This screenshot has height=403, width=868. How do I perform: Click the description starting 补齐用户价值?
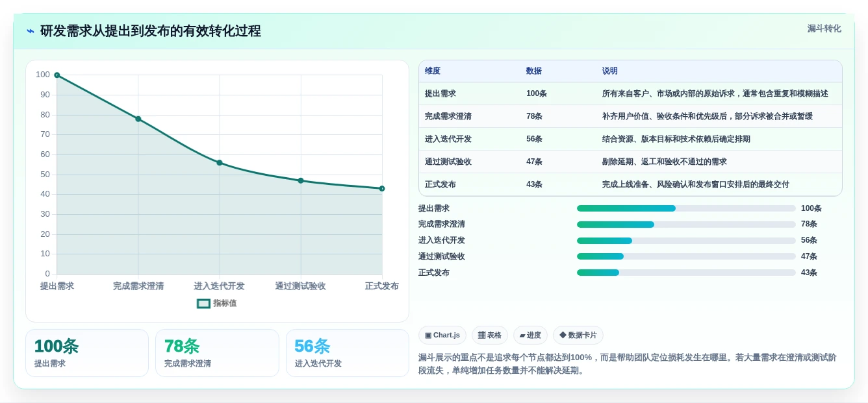click(708, 116)
